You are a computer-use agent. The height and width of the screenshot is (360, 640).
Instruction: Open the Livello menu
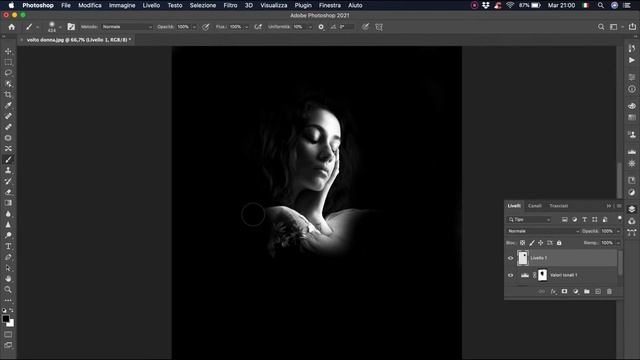click(151, 5)
